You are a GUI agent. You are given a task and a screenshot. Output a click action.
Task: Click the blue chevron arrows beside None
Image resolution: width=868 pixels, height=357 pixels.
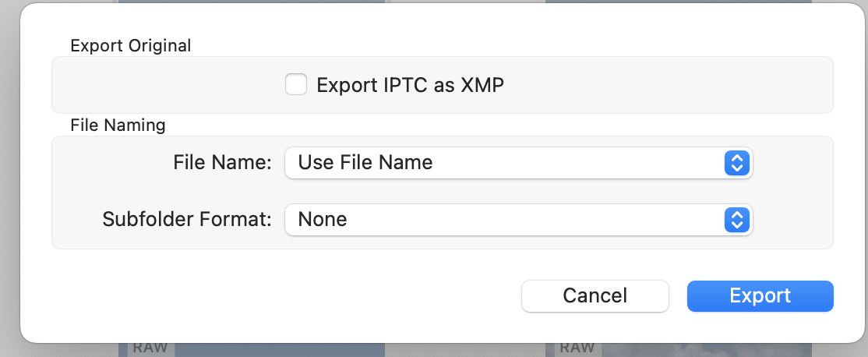736,219
